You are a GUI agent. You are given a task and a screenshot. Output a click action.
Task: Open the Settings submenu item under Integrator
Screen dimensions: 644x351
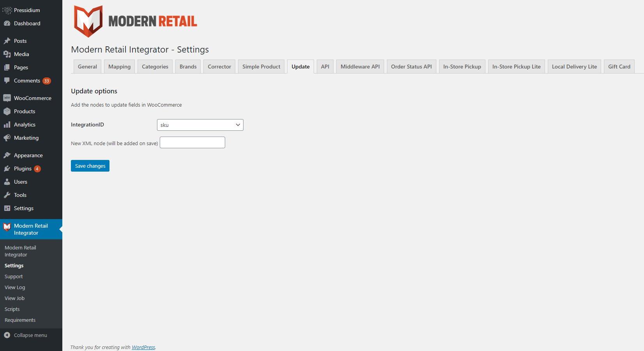(x=14, y=265)
